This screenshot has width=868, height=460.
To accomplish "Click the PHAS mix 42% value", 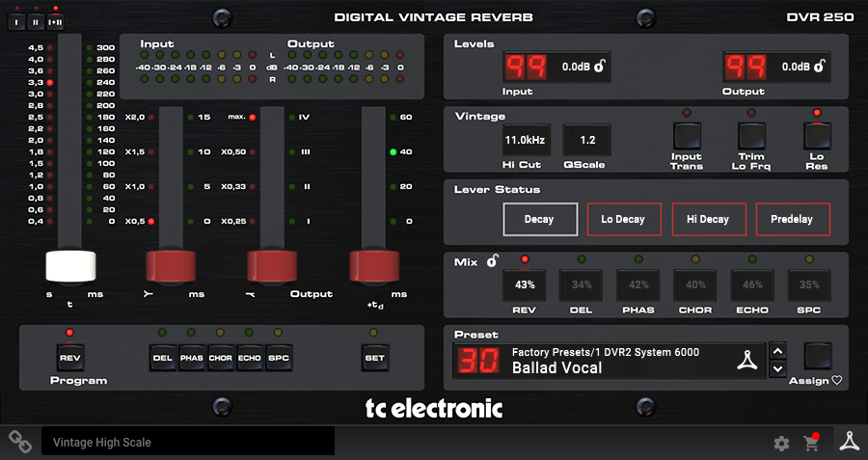I will pyautogui.click(x=638, y=285).
